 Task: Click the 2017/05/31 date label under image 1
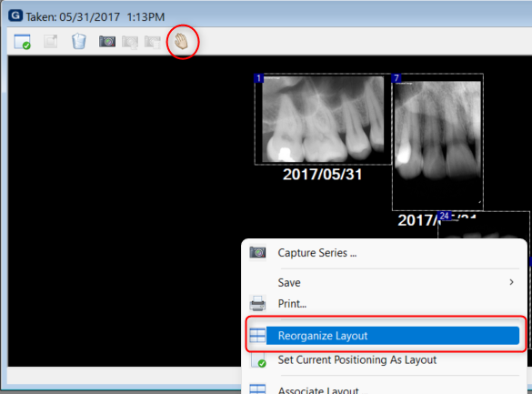click(x=322, y=175)
